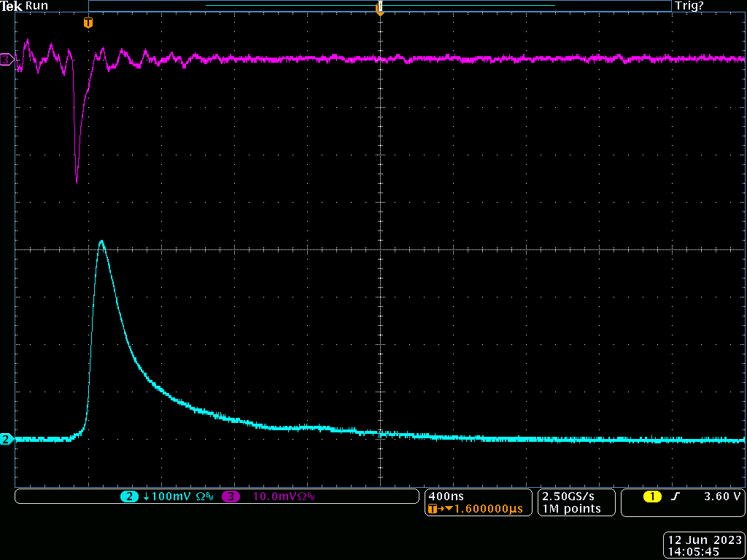Click the channel 3 badge in readout bar
Image resolution: width=747 pixels, height=560 pixels.
coord(232,497)
